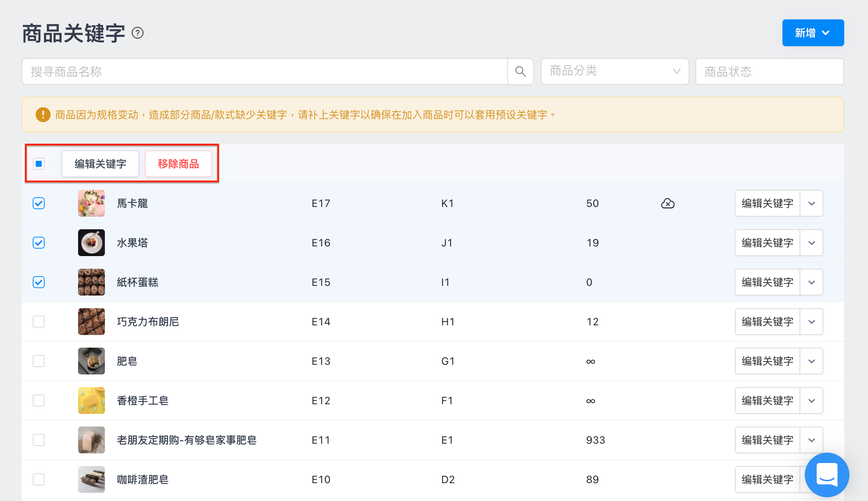868x501 pixels.
Task: Open the 商品状态 filter field
Action: (769, 71)
